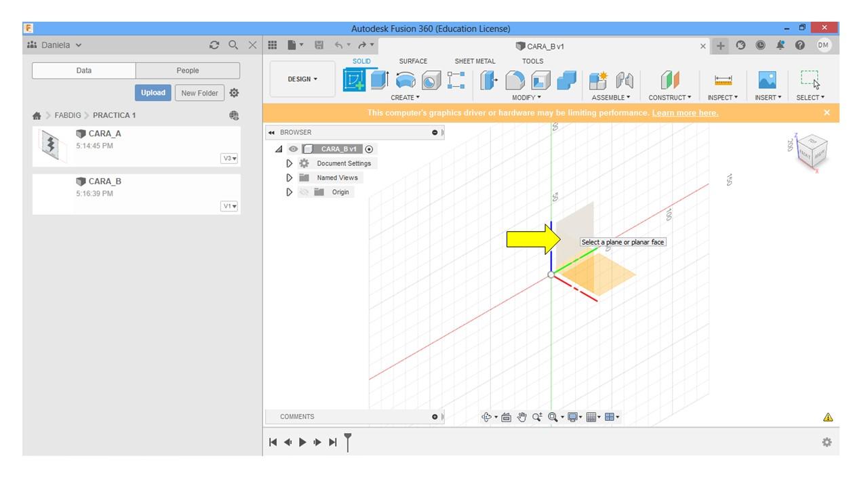Click the window Select tool icon
Viewport: 868px width, 488px height.
pos(810,79)
